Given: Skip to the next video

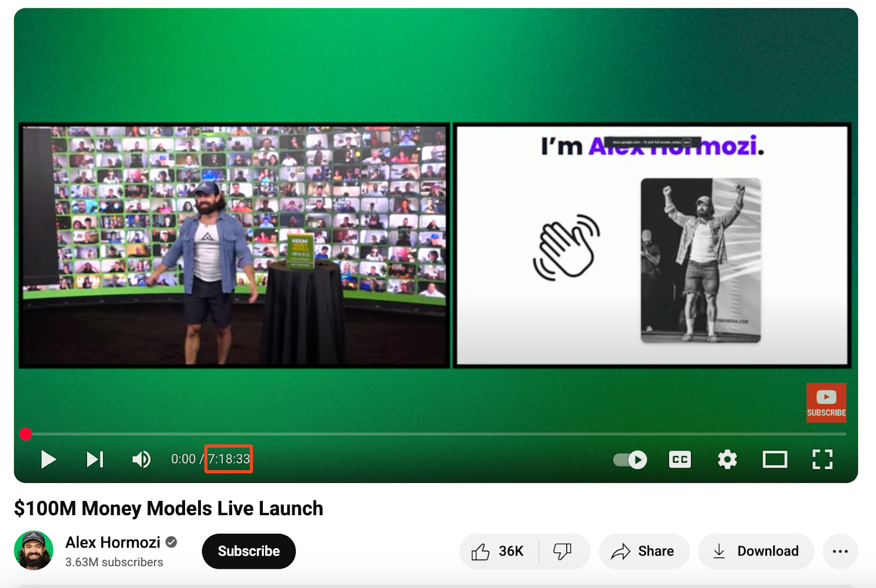Looking at the screenshot, I should pyautogui.click(x=95, y=459).
